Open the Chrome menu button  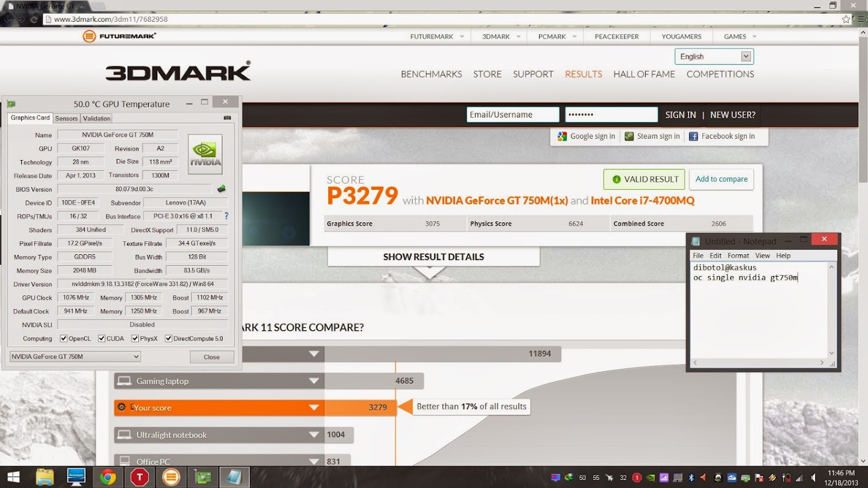861,19
